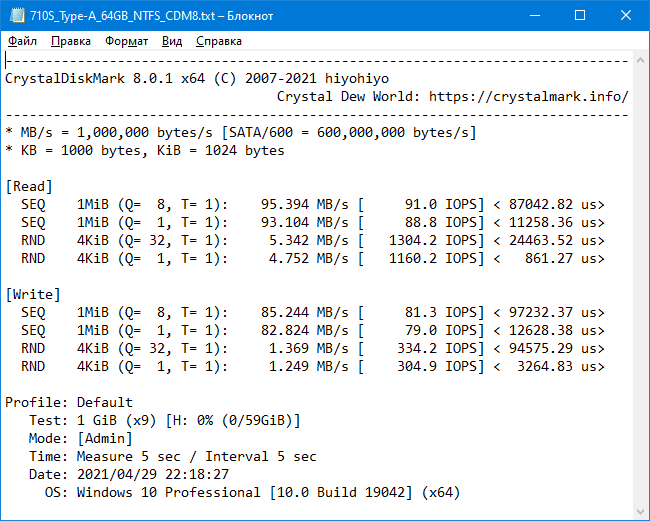Maximize the Notepad window
This screenshot has width=650, height=521.
click(x=580, y=16)
